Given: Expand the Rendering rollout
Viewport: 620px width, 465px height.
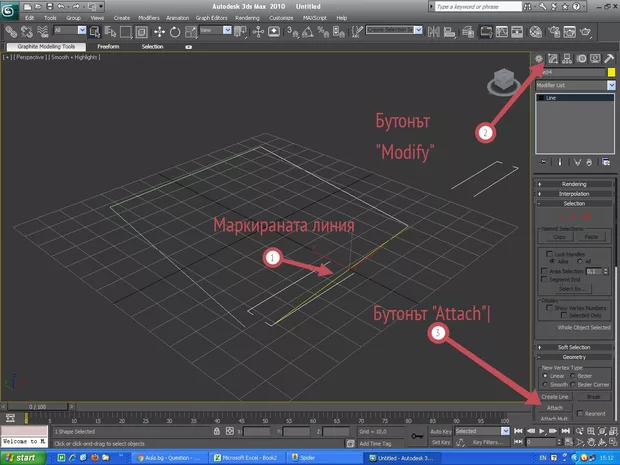Looking at the screenshot, I should click(x=574, y=182).
